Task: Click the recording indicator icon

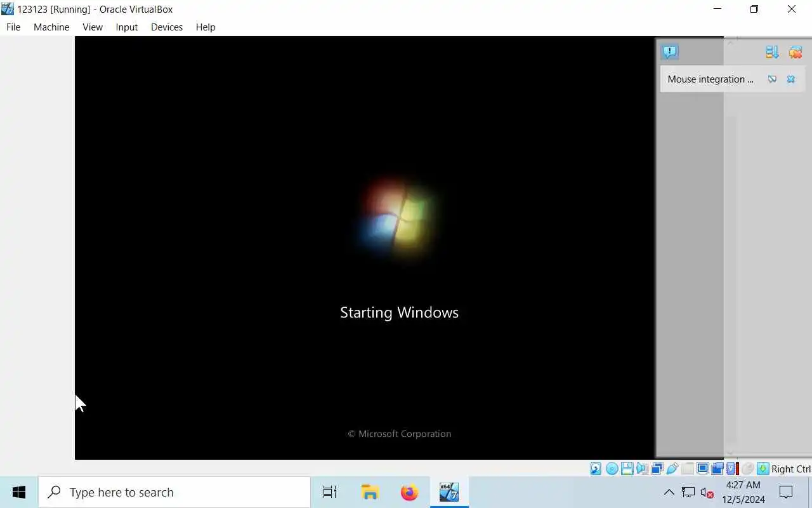Action: tap(717, 469)
